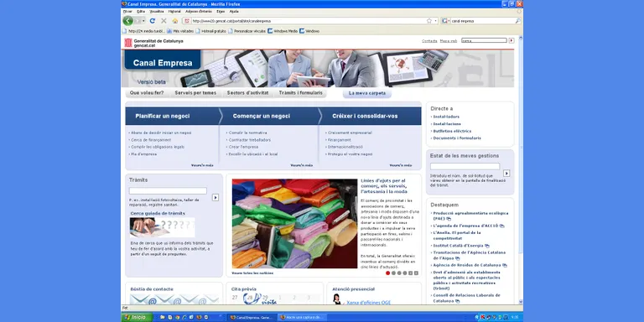Reload the page with the refresh icon
The image size is (644, 322).
[x=153, y=20]
